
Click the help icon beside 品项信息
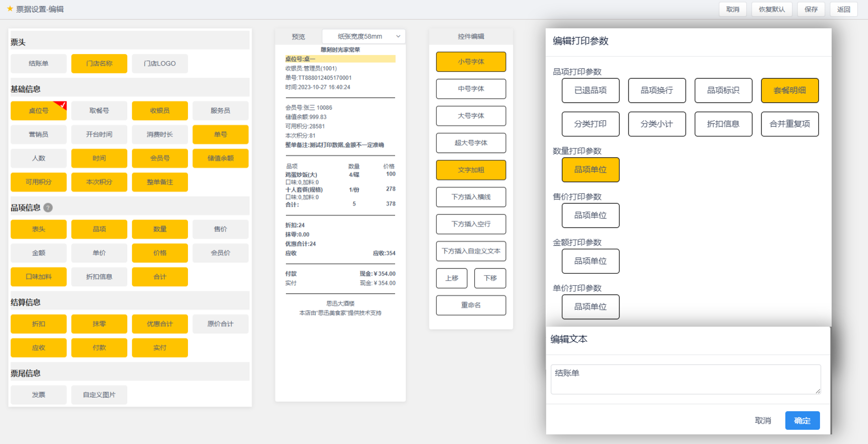click(x=48, y=208)
